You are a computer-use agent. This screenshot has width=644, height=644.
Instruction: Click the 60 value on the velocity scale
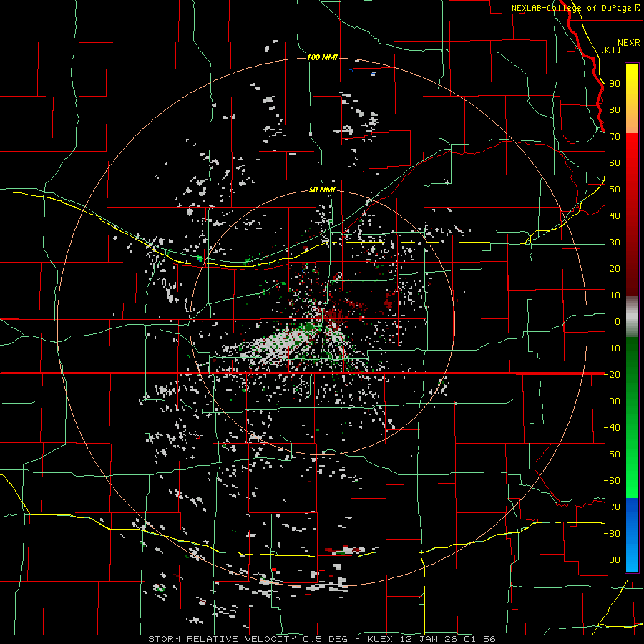(x=615, y=162)
